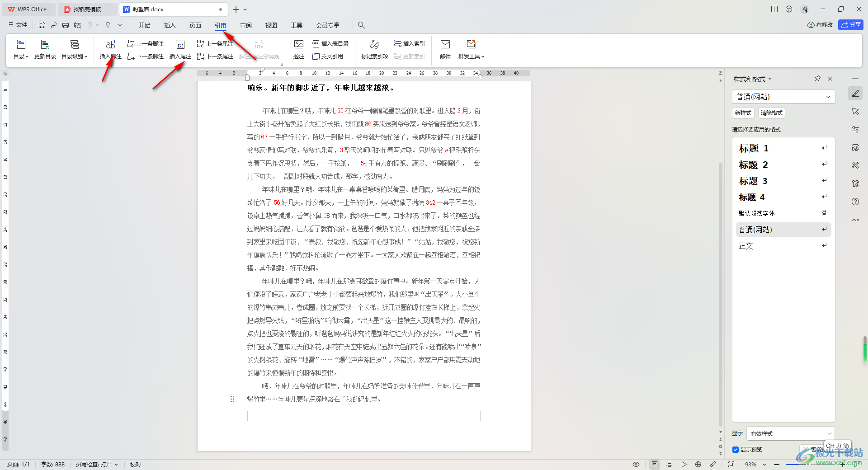Switch to the 工具 Tools tab
The height and width of the screenshot is (470, 868).
click(x=297, y=25)
